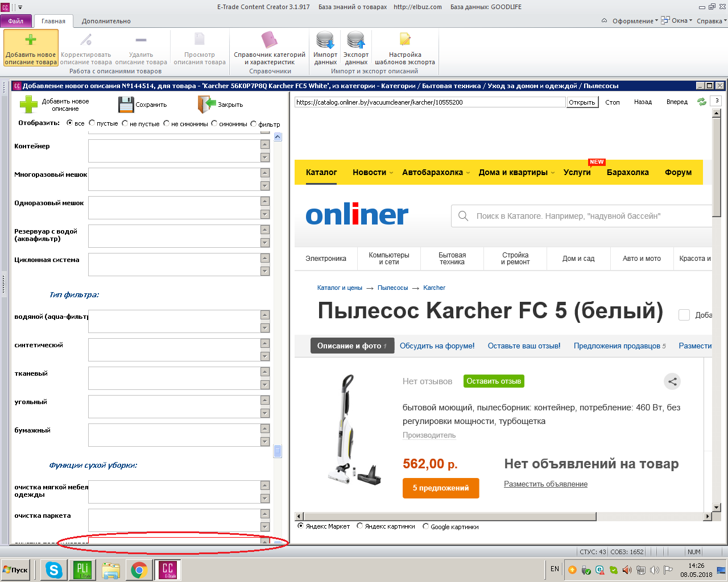
Task: Click up arrow of Циклонная система field
Action: tap(265, 258)
